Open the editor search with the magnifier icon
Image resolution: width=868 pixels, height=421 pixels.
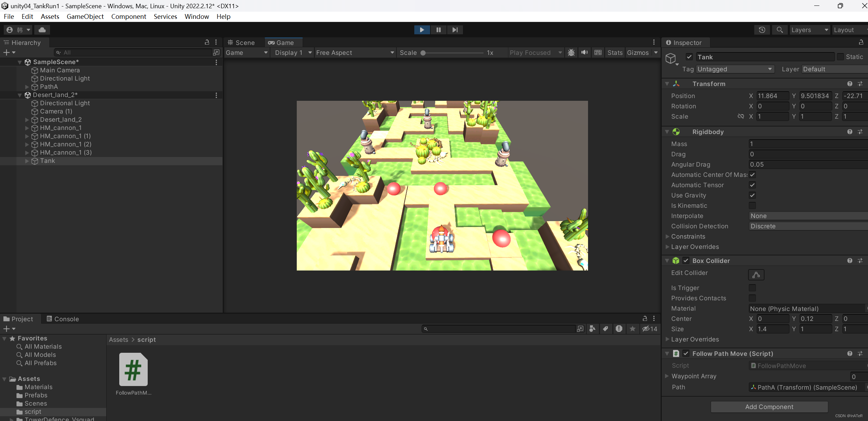(779, 30)
